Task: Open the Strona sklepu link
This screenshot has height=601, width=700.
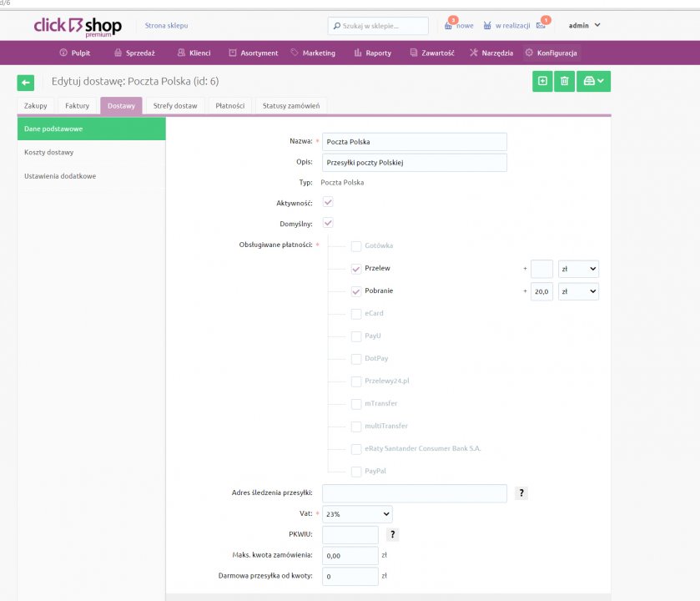Action: pos(166,25)
